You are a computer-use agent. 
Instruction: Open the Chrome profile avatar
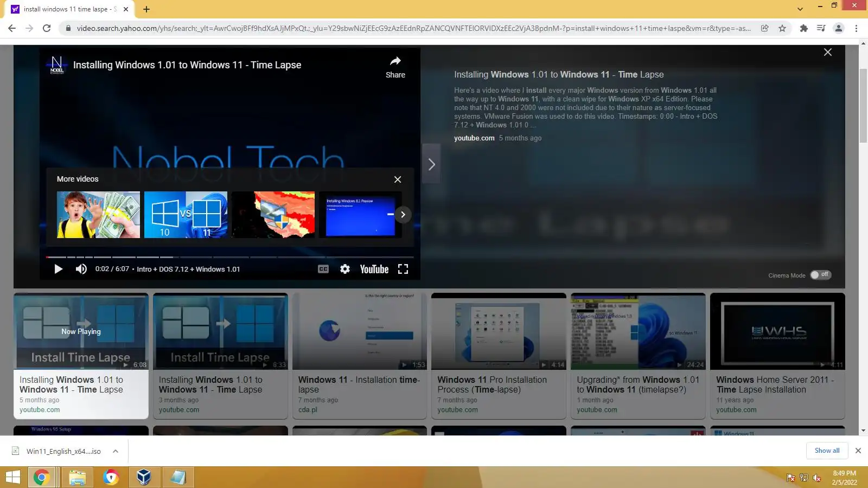[x=839, y=28]
